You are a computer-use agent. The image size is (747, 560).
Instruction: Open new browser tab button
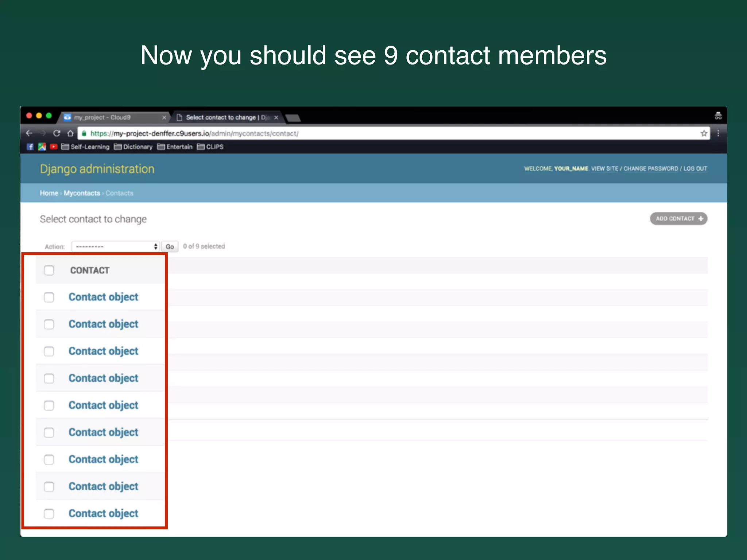point(293,118)
